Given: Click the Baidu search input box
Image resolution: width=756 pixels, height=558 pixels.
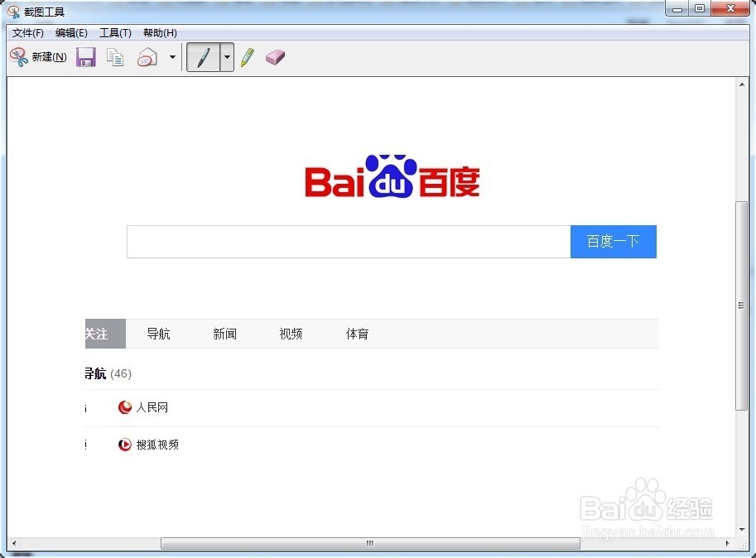Looking at the screenshot, I should coord(348,242).
